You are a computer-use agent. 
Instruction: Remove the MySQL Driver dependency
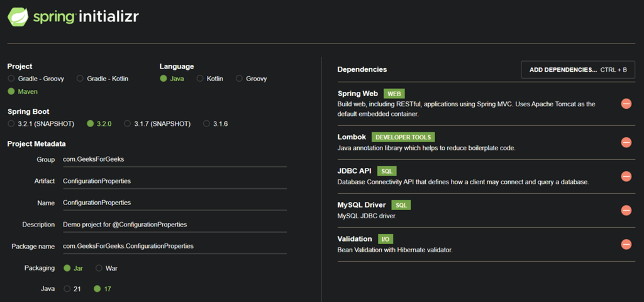click(x=626, y=210)
